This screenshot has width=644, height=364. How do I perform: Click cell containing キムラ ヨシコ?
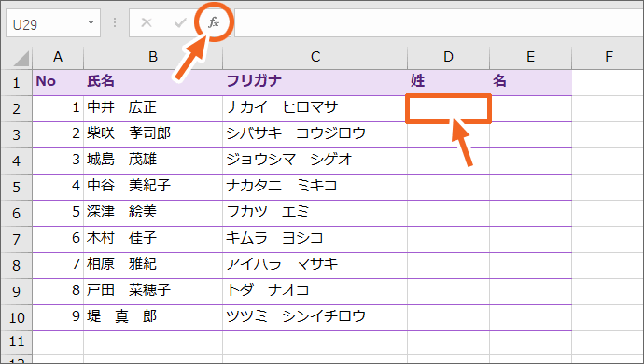(315, 240)
